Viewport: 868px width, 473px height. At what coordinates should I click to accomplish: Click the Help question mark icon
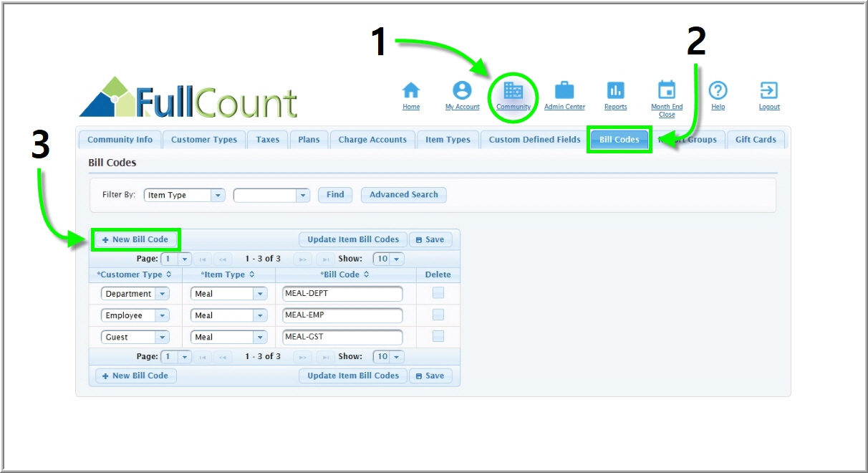pos(718,90)
